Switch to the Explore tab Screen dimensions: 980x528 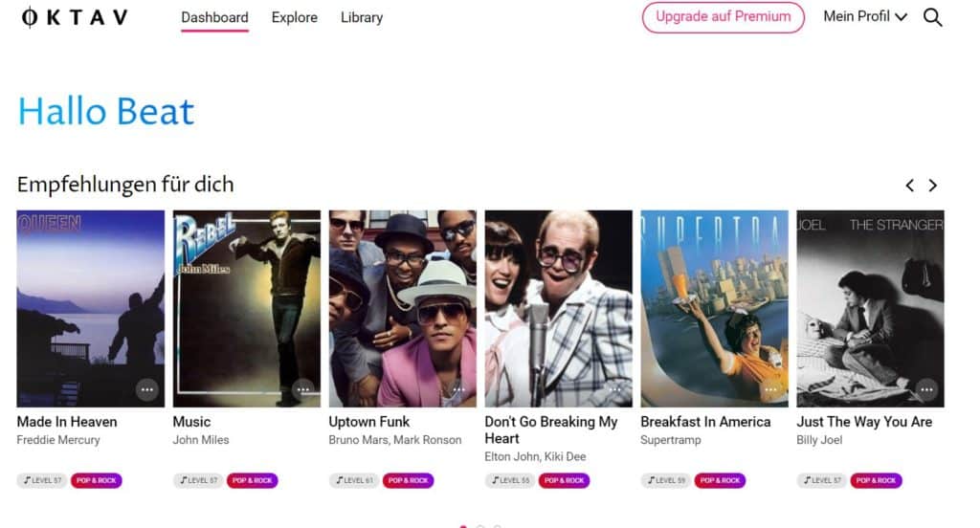[295, 17]
